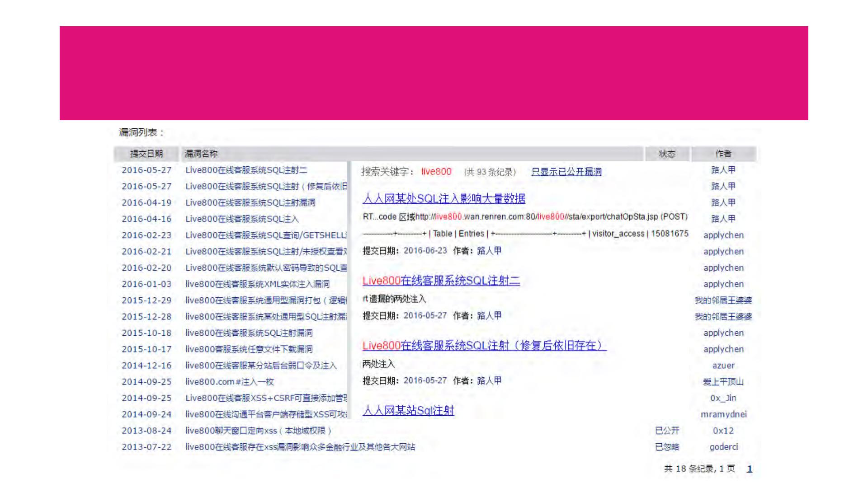
Task: Open the 修复后依旧存在 SQL注射 result link
Action: tap(484, 346)
